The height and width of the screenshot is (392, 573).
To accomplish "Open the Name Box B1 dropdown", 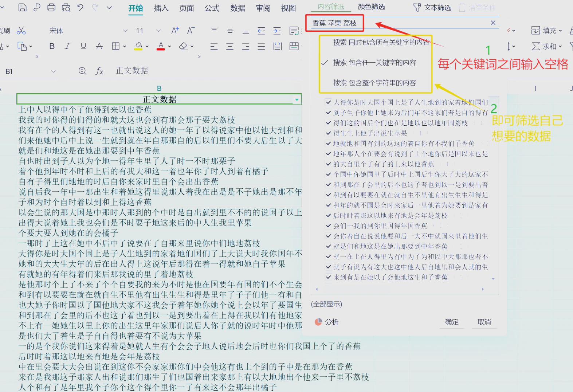I will point(54,71).
